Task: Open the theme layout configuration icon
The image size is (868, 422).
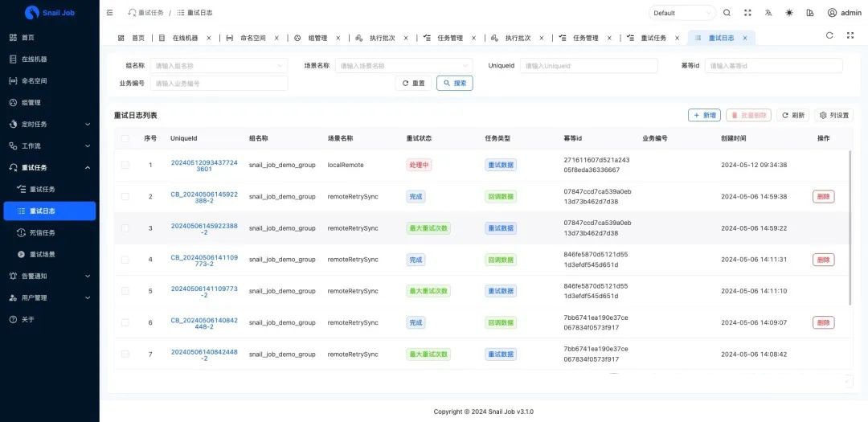Action: tap(809, 13)
